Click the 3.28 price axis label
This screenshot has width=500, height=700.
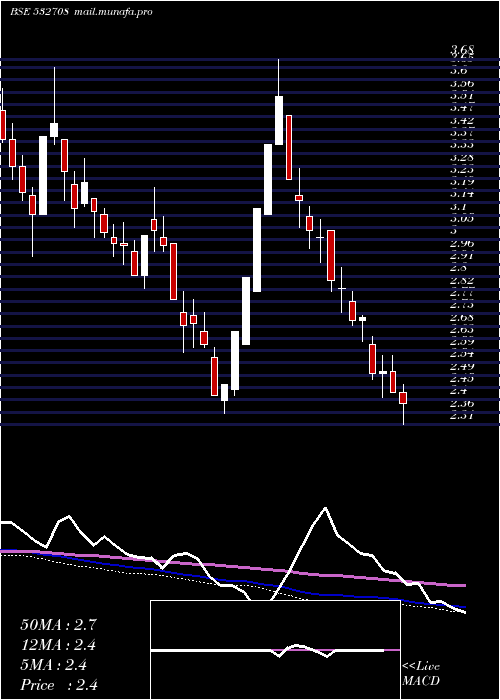tap(462, 158)
